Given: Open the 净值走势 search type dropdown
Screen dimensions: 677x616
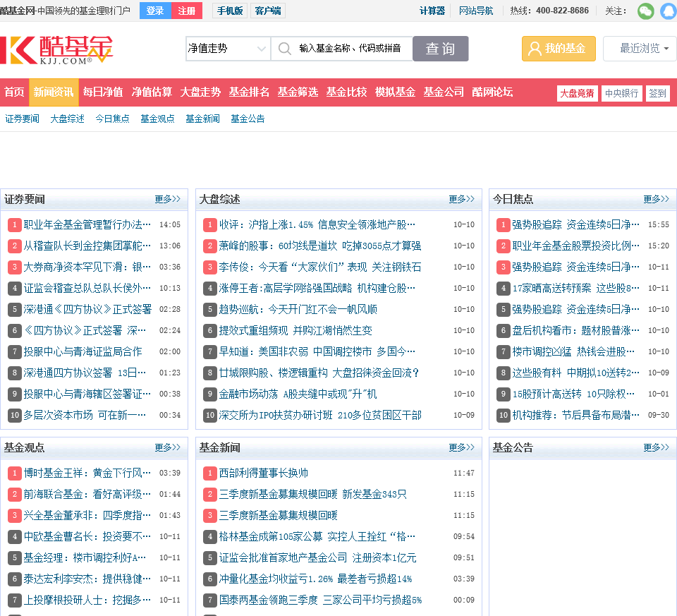Looking at the screenshot, I should 228,49.
